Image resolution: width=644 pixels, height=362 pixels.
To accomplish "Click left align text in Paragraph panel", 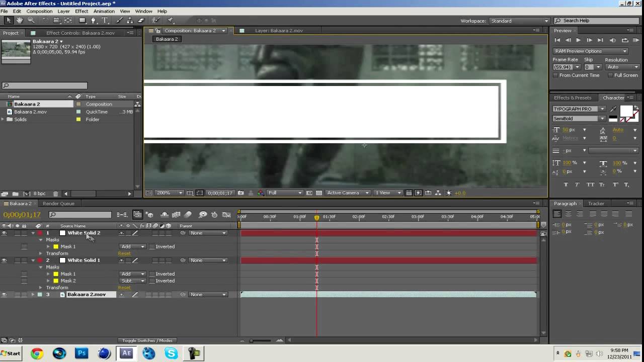I will 557,214.
